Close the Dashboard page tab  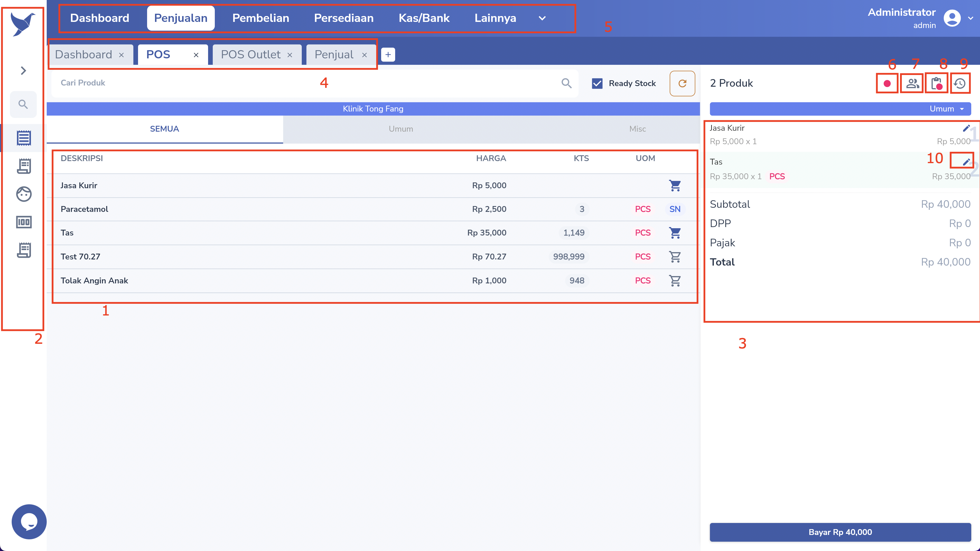click(x=121, y=55)
